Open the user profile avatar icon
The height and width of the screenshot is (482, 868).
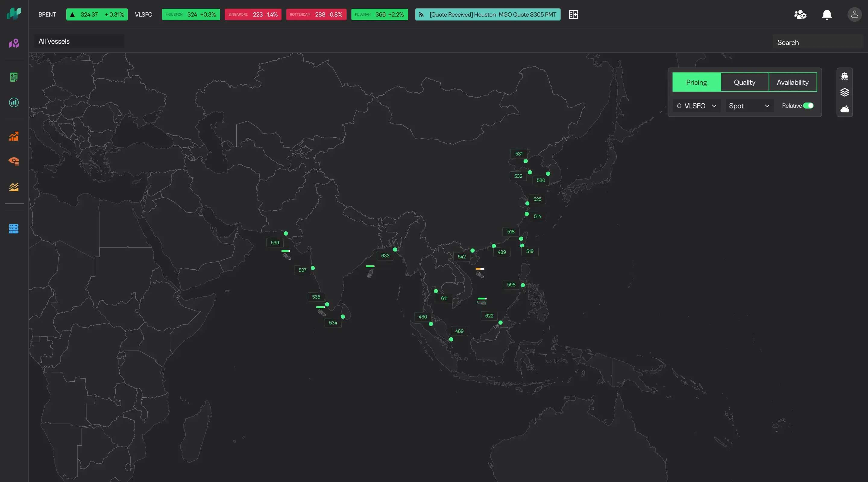[x=854, y=15]
